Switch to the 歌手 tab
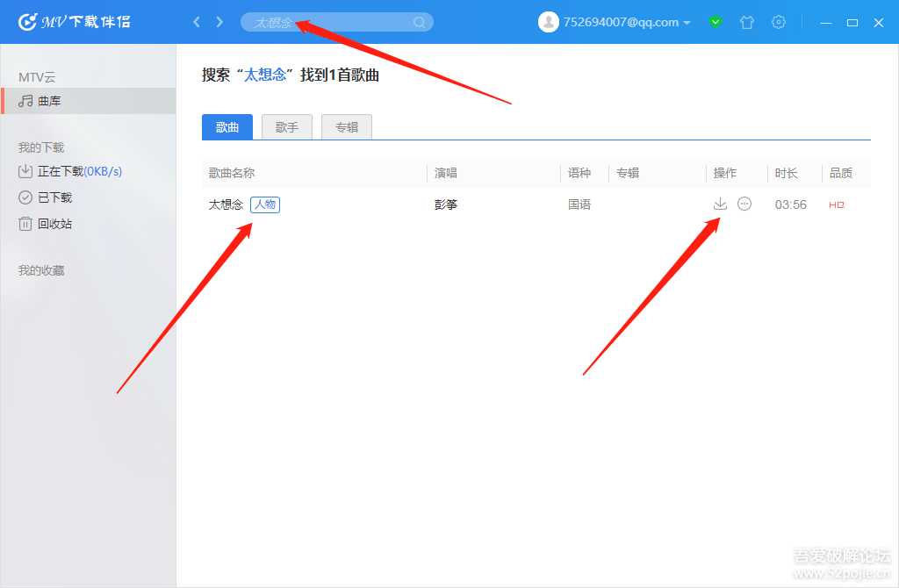The height and width of the screenshot is (588, 899). coord(287,126)
